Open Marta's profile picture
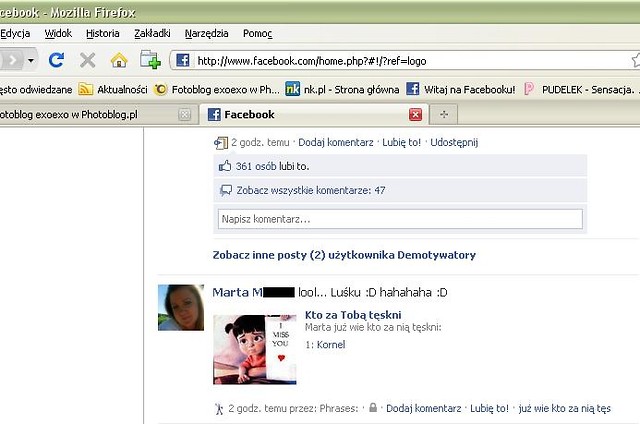Viewport: 640px width, 424px height. [x=181, y=307]
